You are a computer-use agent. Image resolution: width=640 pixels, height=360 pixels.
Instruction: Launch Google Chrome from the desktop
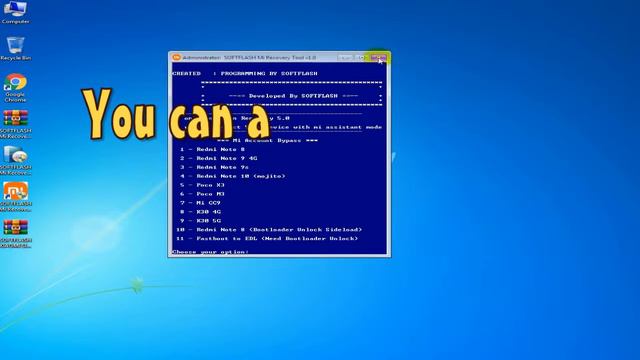pos(16,87)
